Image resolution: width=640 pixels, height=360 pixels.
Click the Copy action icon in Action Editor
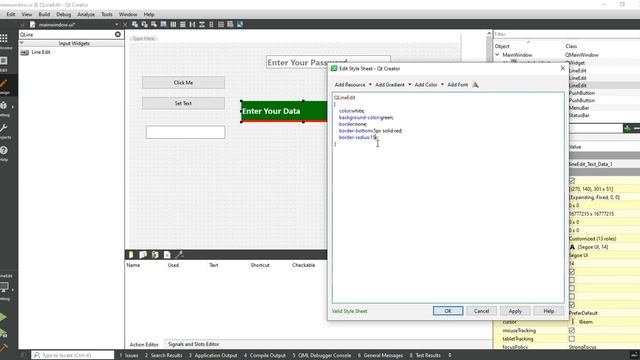[x=143, y=255]
